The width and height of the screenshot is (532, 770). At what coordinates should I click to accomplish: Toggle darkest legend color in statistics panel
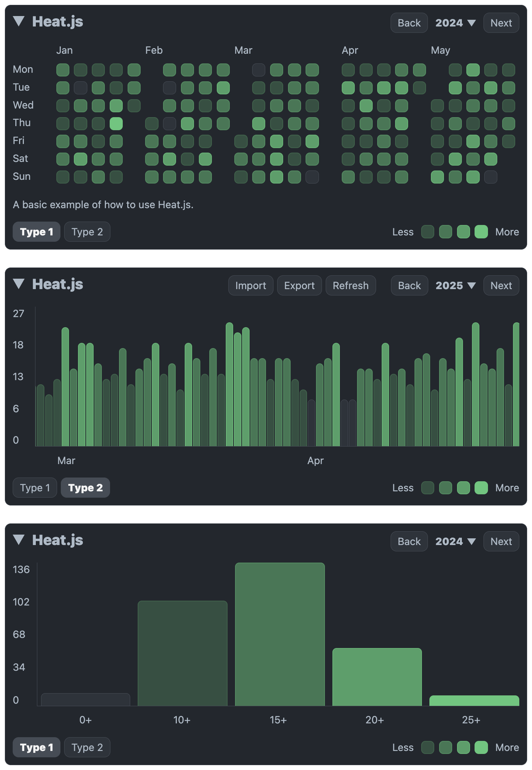[428, 747]
